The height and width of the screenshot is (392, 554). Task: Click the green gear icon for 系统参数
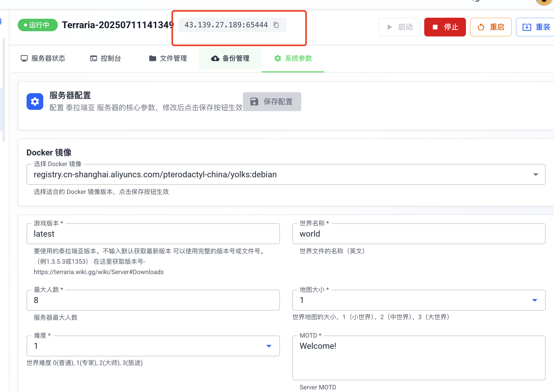pyautogui.click(x=278, y=58)
